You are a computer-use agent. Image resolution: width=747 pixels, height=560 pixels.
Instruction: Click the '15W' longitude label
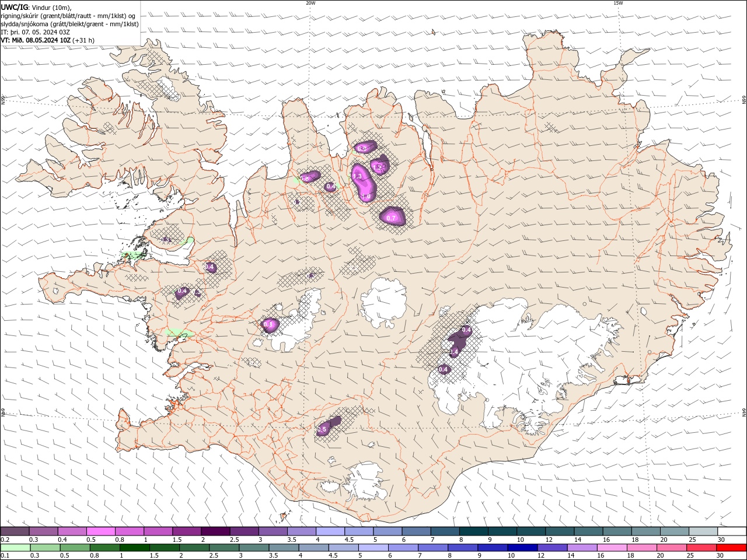(x=618, y=3)
